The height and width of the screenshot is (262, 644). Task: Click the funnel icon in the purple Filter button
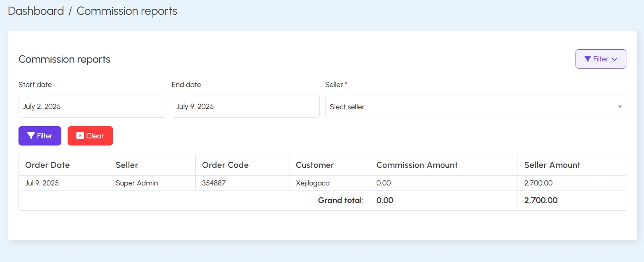tap(31, 136)
